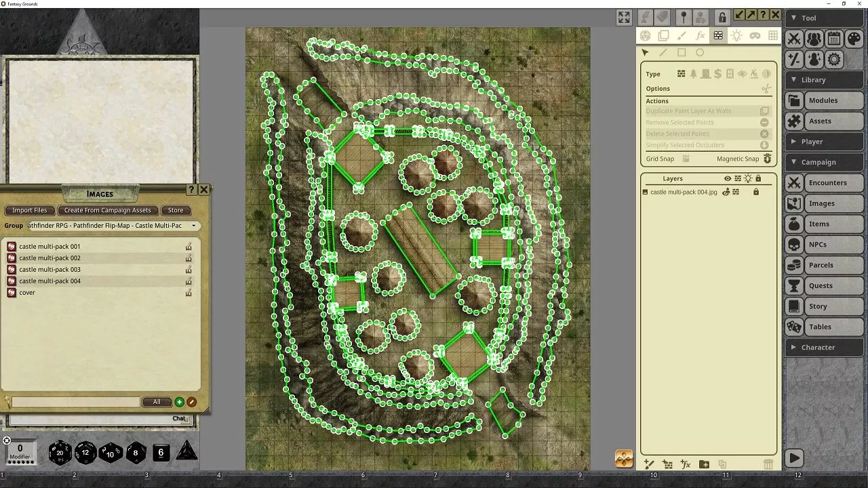Image resolution: width=868 pixels, height=488 pixels.
Task: Click the player vision preview icon
Action: [702, 18]
